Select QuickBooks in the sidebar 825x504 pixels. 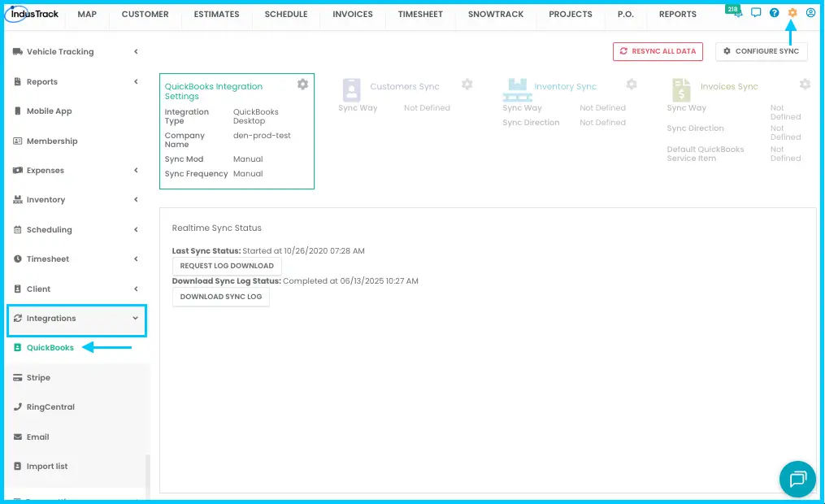50,348
